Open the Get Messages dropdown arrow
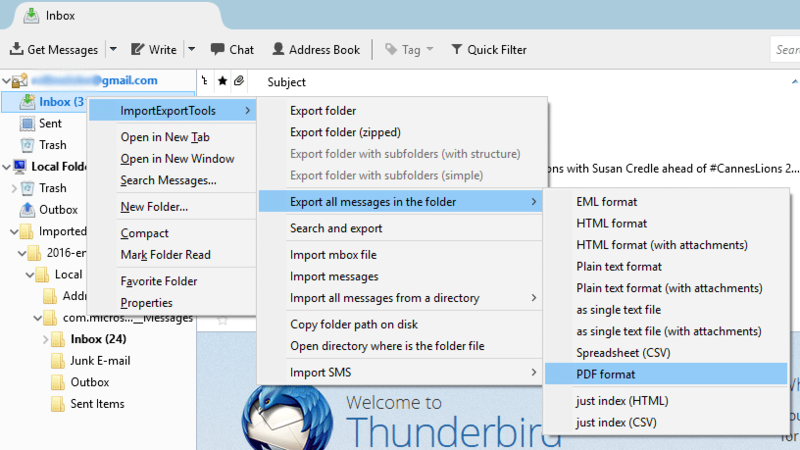 (112, 49)
